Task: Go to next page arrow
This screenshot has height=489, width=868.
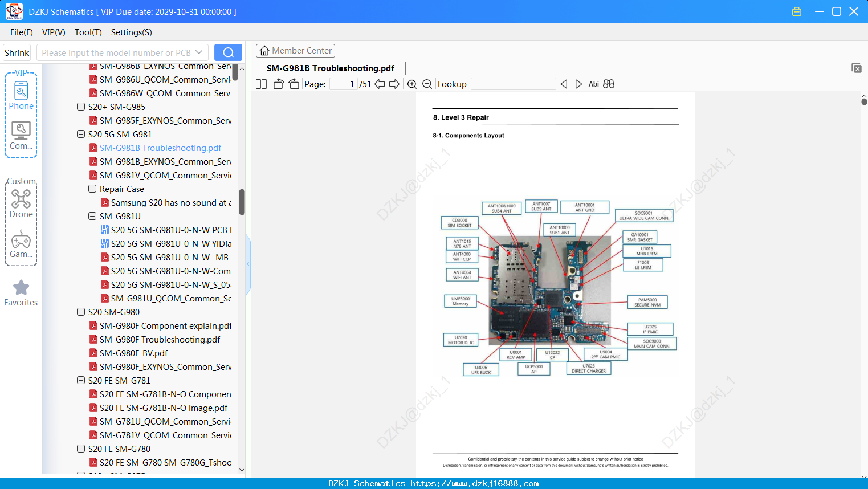Action: click(394, 84)
